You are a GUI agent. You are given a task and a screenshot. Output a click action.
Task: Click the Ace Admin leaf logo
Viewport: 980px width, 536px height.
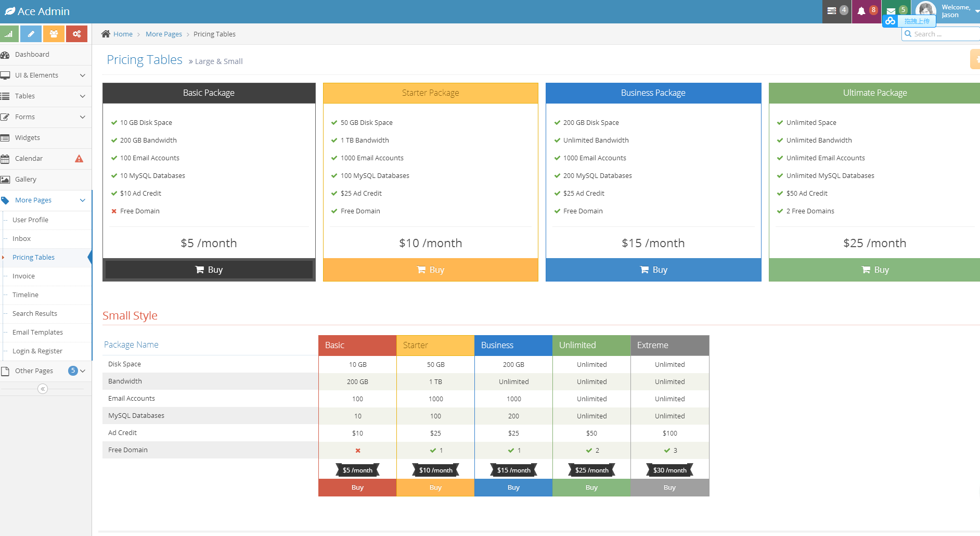pyautogui.click(x=10, y=11)
